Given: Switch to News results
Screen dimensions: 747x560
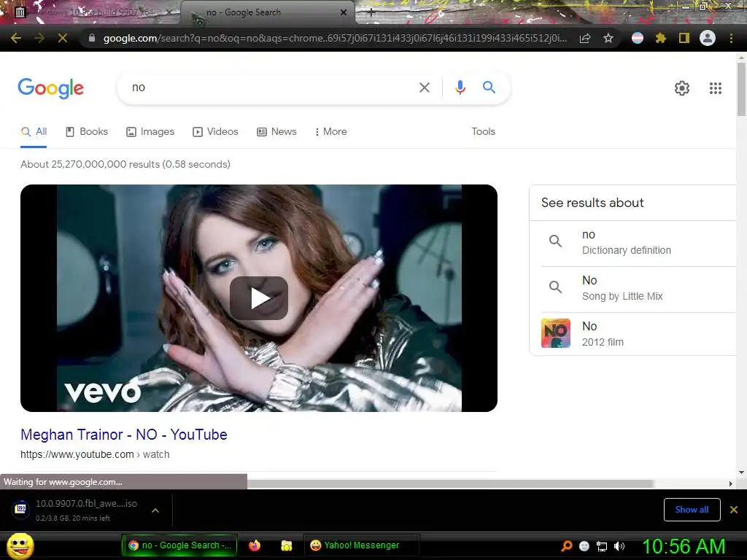Looking at the screenshot, I should click(276, 132).
